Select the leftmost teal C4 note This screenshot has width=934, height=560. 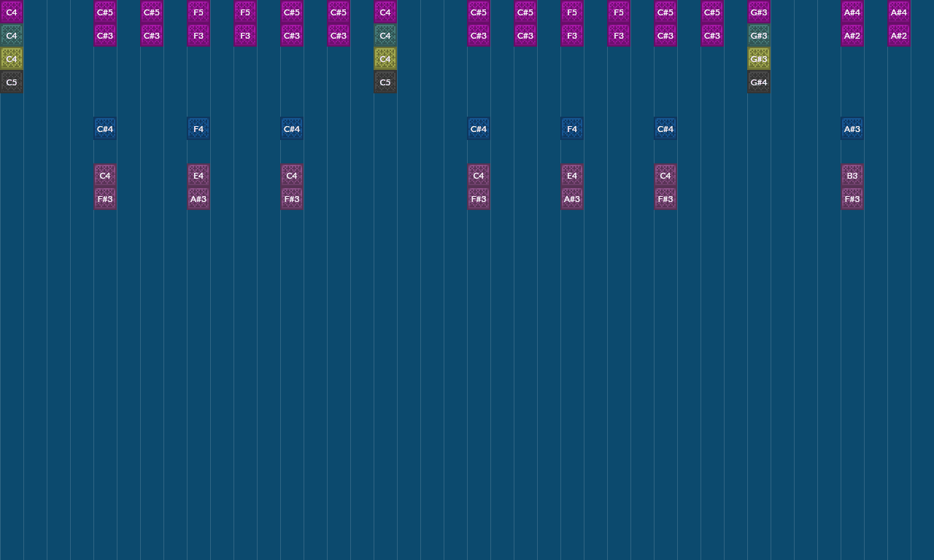tap(12, 36)
